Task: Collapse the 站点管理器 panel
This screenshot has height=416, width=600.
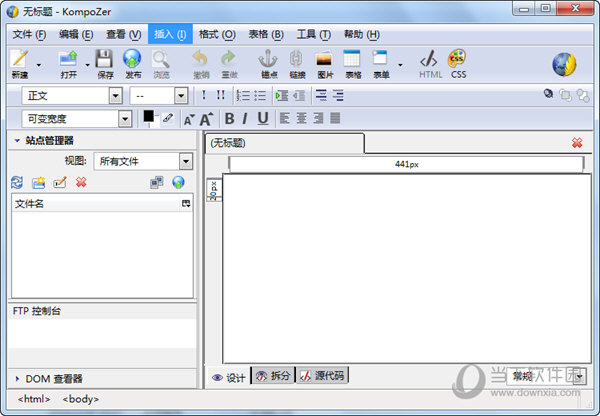Action: tap(17, 140)
